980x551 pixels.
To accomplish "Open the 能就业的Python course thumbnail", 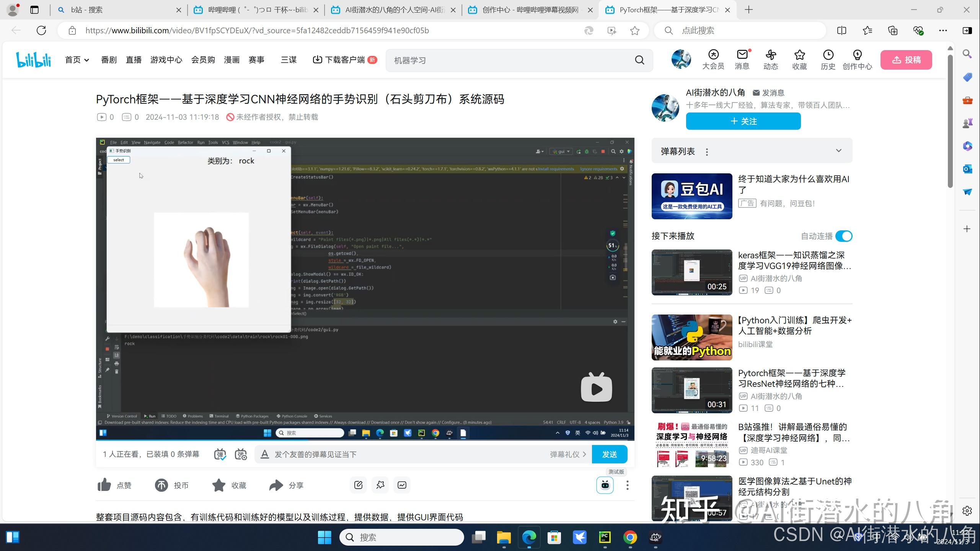I will (x=692, y=337).
